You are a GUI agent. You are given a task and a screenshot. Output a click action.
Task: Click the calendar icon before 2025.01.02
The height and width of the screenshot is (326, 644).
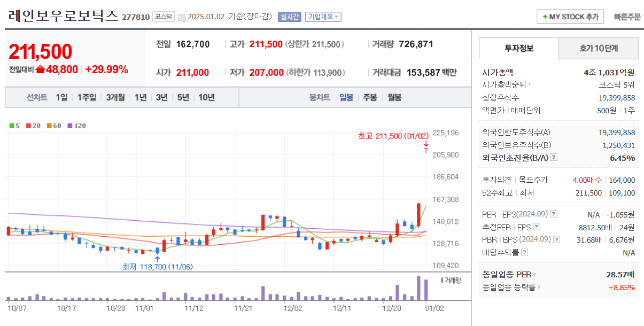click(x=181, y=17)
